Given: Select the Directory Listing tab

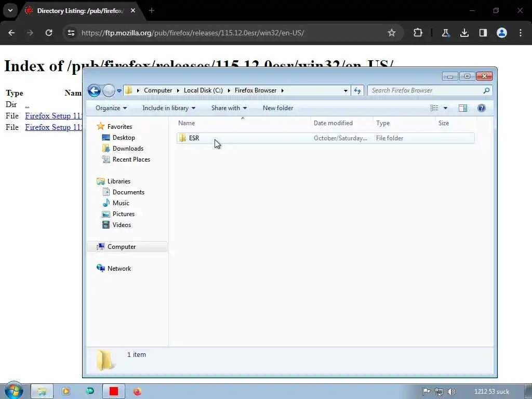Looking at the screenshot, I should click(80, 10).
